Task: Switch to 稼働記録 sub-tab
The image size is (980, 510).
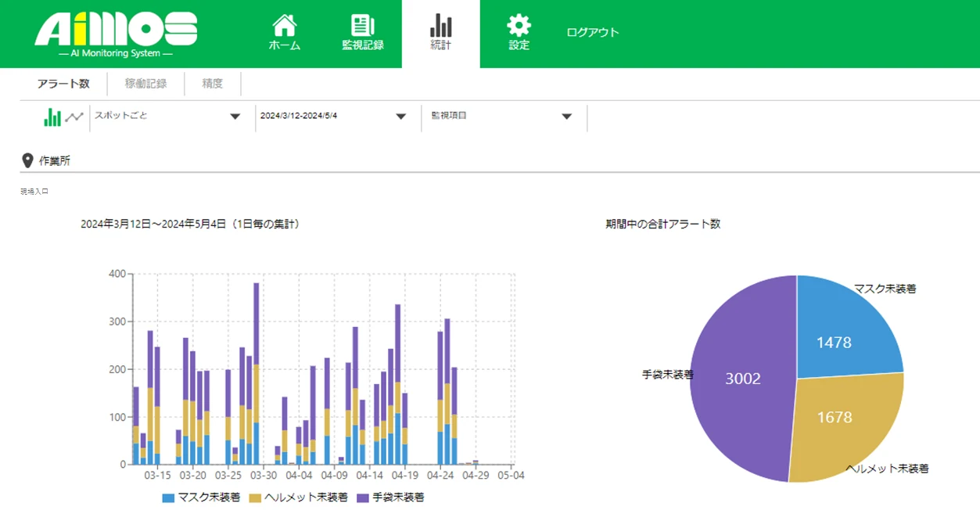Action: (145, 84)
